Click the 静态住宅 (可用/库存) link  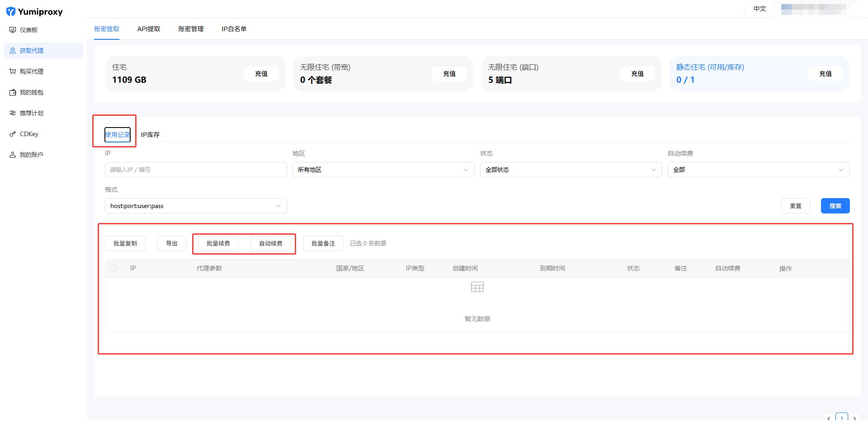click(x=710, y=67)
